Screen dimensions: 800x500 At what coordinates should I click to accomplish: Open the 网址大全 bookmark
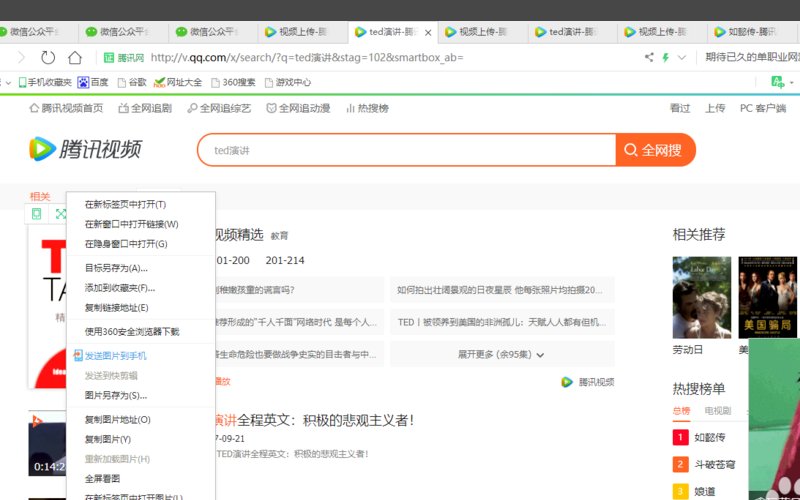click(x=178, y=82)
